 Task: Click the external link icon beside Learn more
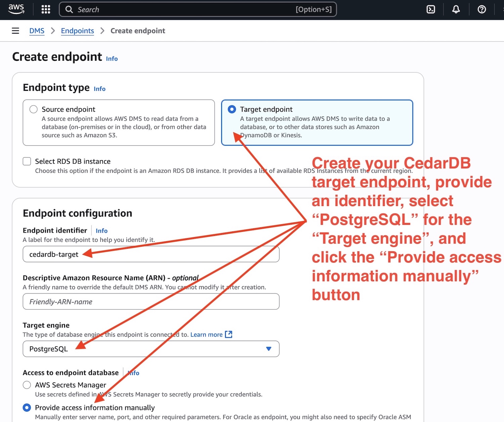(229, 334)
